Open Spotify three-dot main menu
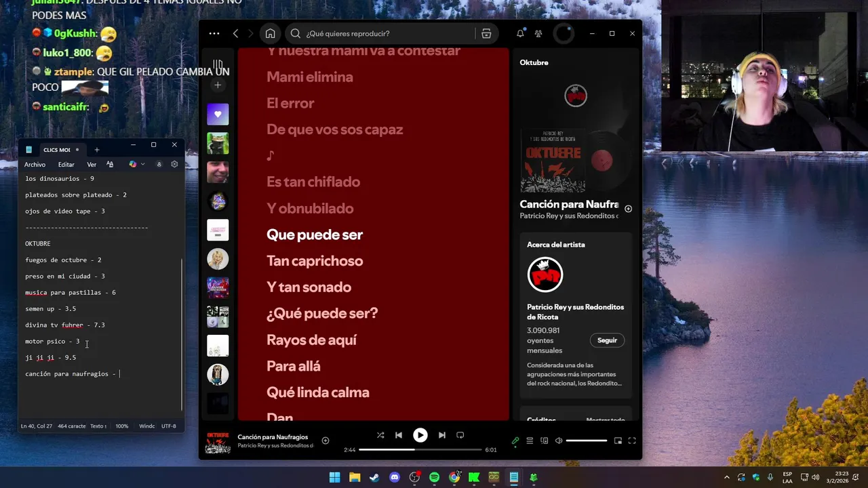The image size is (868, 488). pyautogui.click(x=214, y=33)
